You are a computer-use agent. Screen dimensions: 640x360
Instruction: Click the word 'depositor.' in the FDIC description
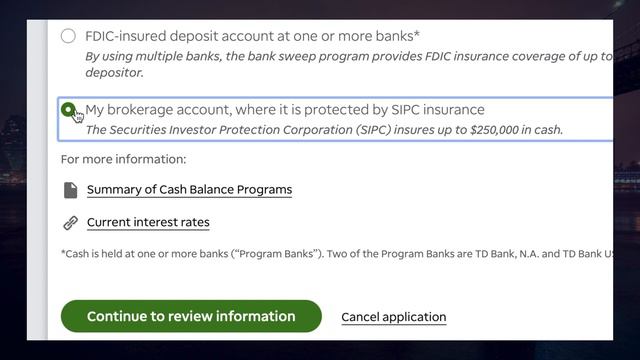pos(114,73)
